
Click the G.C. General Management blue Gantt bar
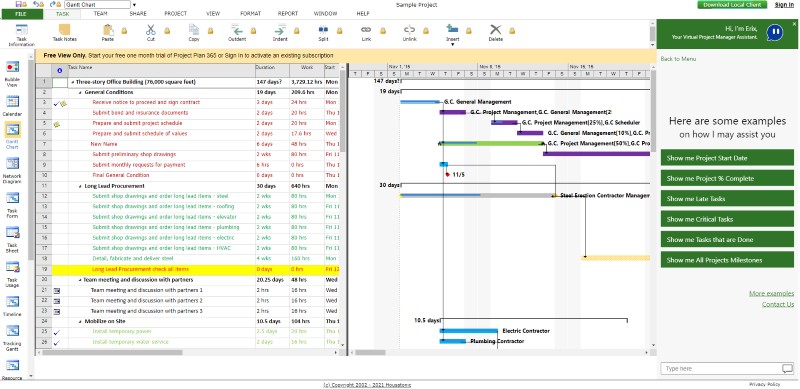click(x=420, y=102)
